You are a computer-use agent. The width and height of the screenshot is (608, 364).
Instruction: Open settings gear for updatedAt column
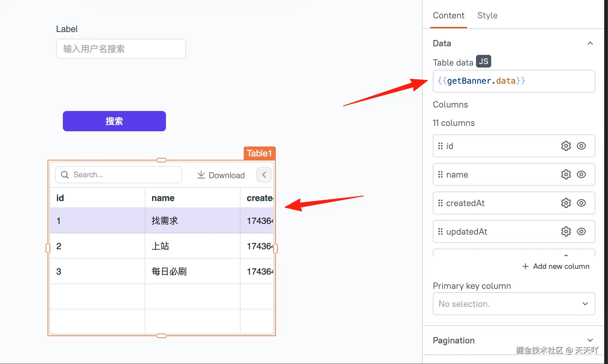coord(566,231)
